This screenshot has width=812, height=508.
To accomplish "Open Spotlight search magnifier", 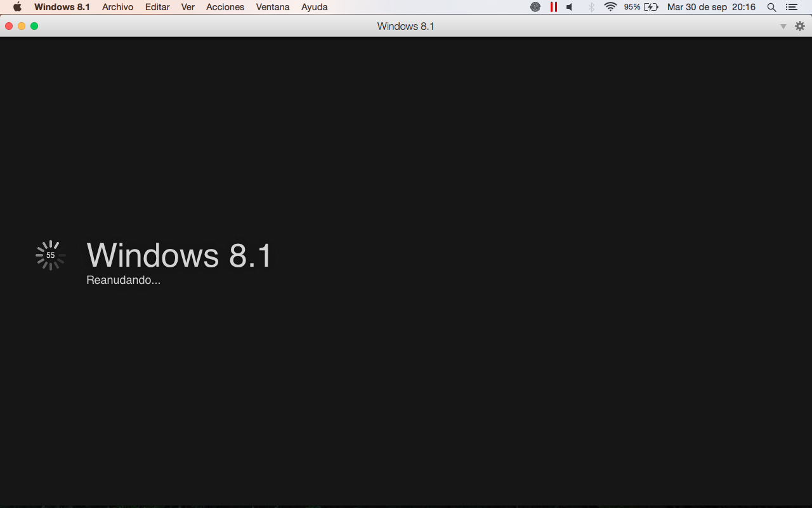I will click(x=771, y=7).
